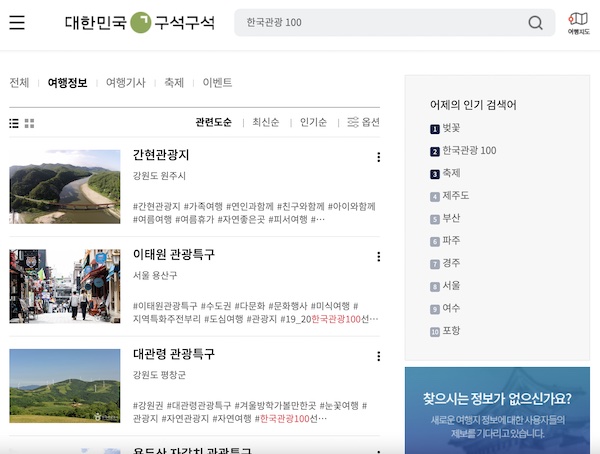The height and width of the screenshot is (454, 600).
Task: Click the 대한민국 구석구석 logo
Action: (x=140, y=23)
